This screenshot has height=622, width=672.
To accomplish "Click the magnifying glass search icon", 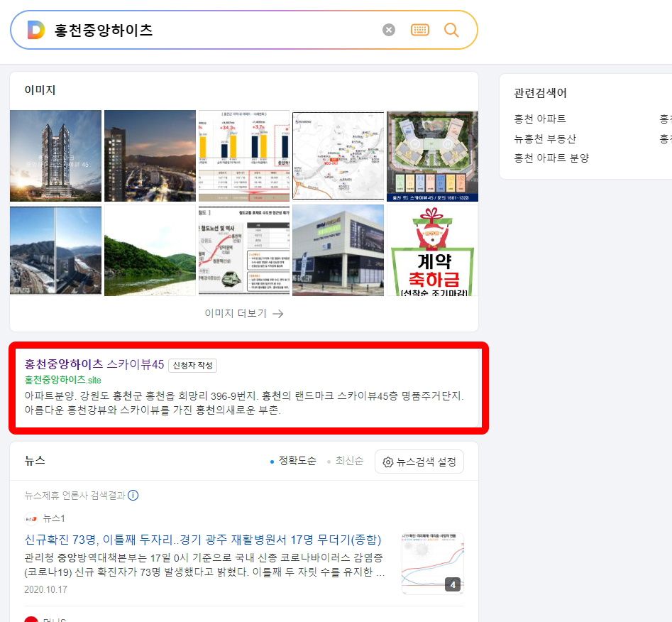I will click(x=451, y=30).
